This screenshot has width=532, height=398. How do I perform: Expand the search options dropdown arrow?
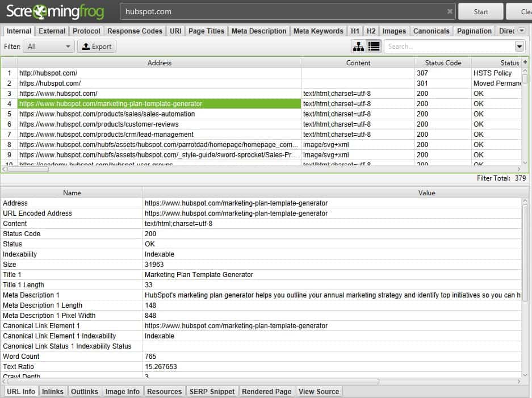[x=519, y=47]
